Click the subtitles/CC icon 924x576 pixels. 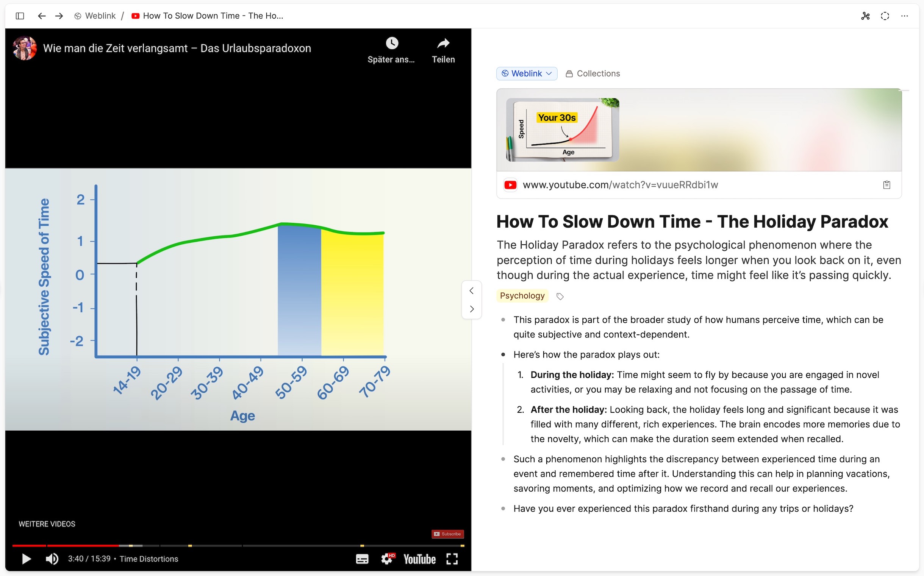[363, 558]
